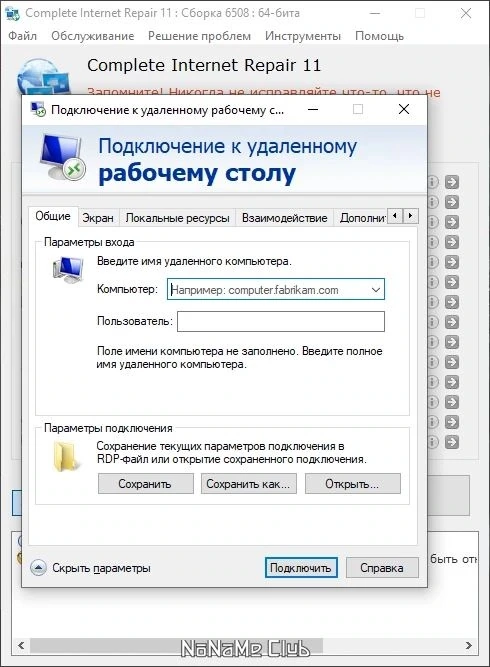The width and height of the screenshot is (490, 667).
Task: Open Справка help button
Action: click(x=382, y=567)
